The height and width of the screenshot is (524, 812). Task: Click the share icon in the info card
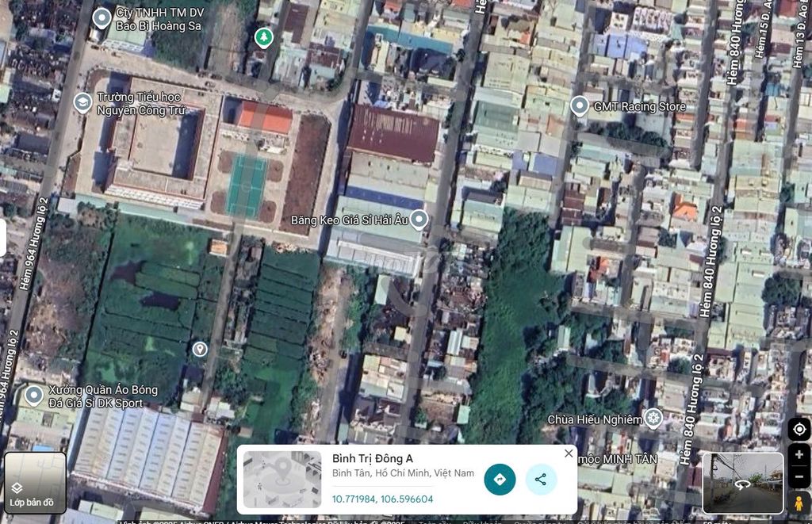pos(541,479)
